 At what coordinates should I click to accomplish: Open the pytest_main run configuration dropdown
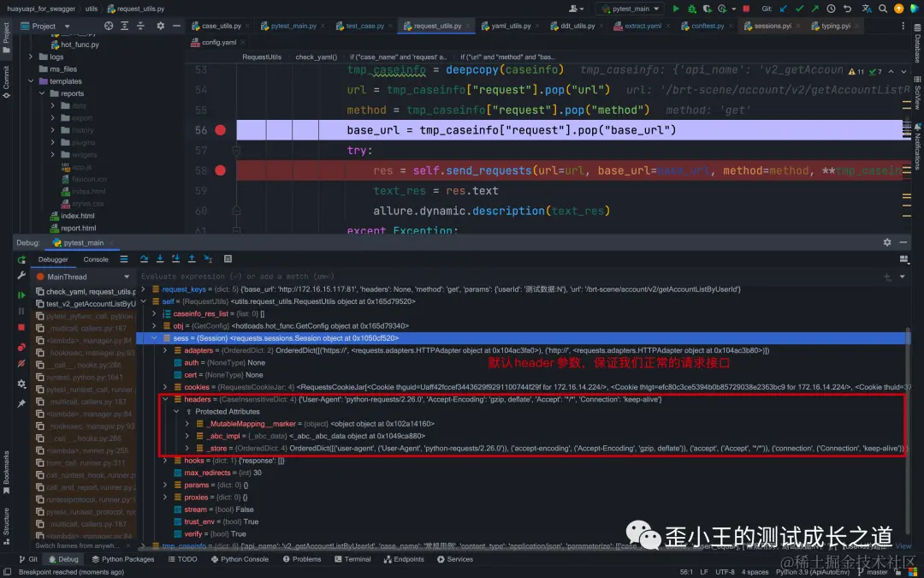630,9
